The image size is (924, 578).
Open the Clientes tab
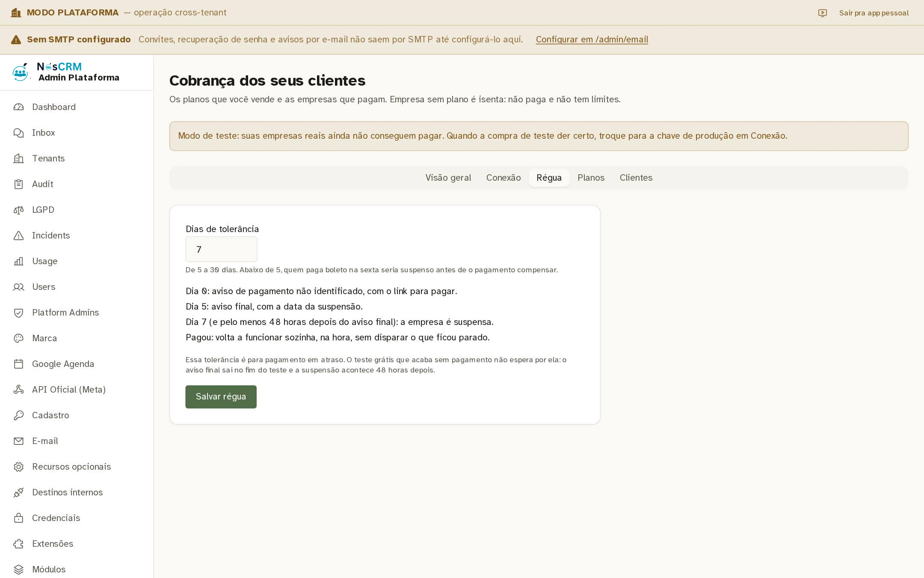coord(636,178)
